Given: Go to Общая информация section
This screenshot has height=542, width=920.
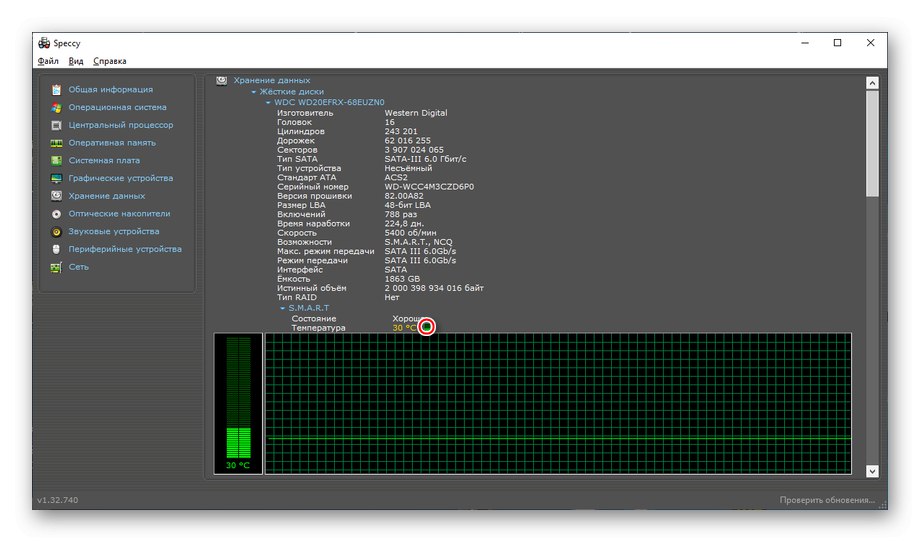Looking at the screenshot, I should tap(110, 90).
